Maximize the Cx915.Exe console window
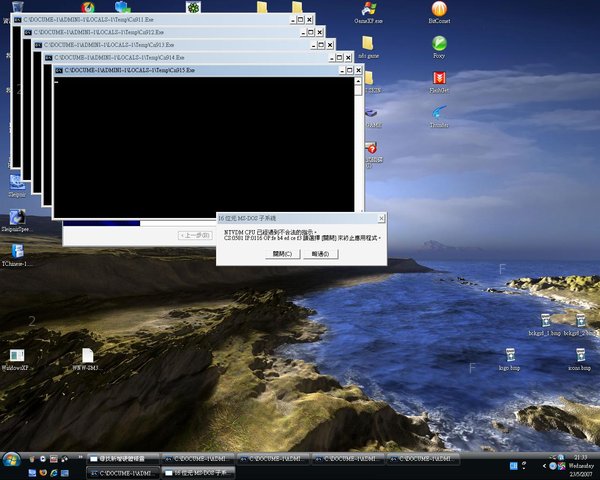This screenshot has width=600, height=480. (349, 70)
